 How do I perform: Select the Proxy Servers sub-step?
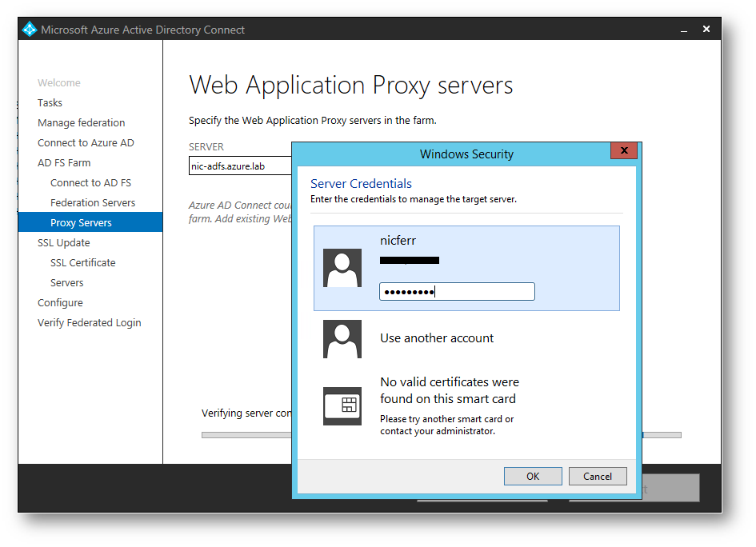pyautogui.click(x=90, y=222)
